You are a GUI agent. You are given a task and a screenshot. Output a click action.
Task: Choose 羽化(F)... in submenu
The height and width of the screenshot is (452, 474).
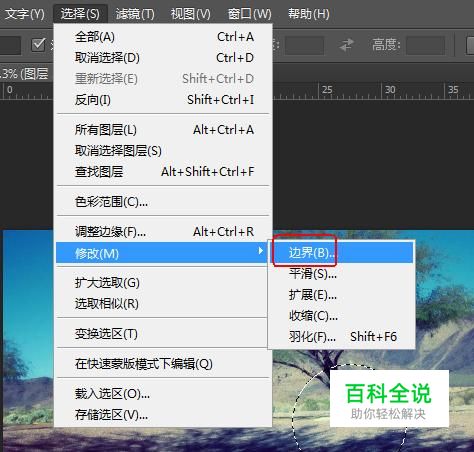coord(341,337)
